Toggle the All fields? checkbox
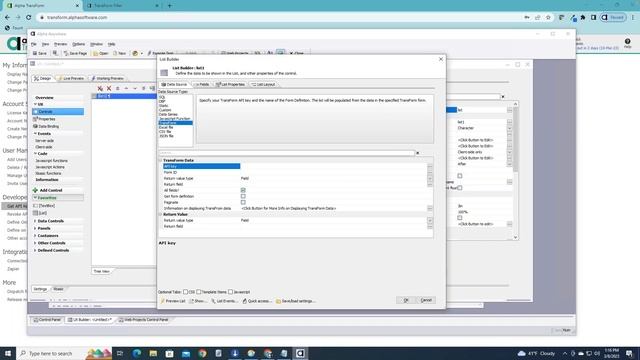Image resolution: width=640 pixels, height=360 pixels. (243, 190)
